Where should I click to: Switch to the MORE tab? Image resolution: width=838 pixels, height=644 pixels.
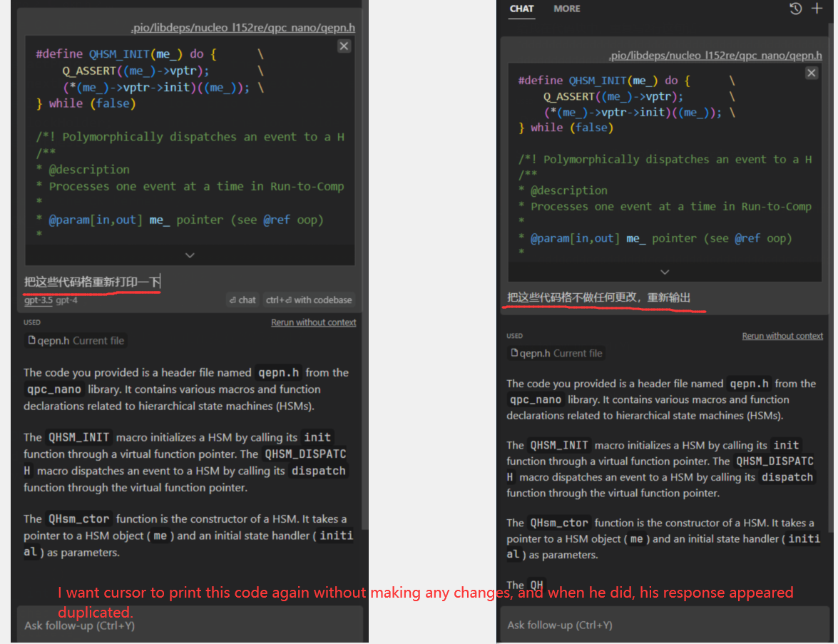click(567, 9)
